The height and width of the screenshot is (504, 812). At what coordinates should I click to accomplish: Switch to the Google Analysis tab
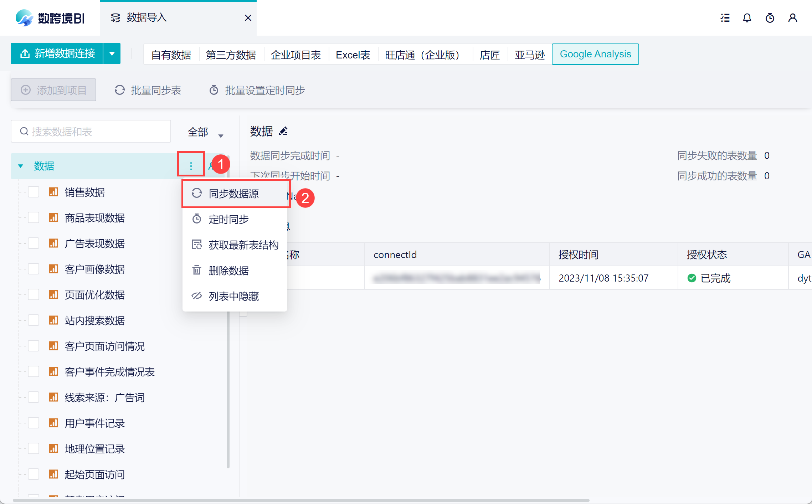coord(595,54)
